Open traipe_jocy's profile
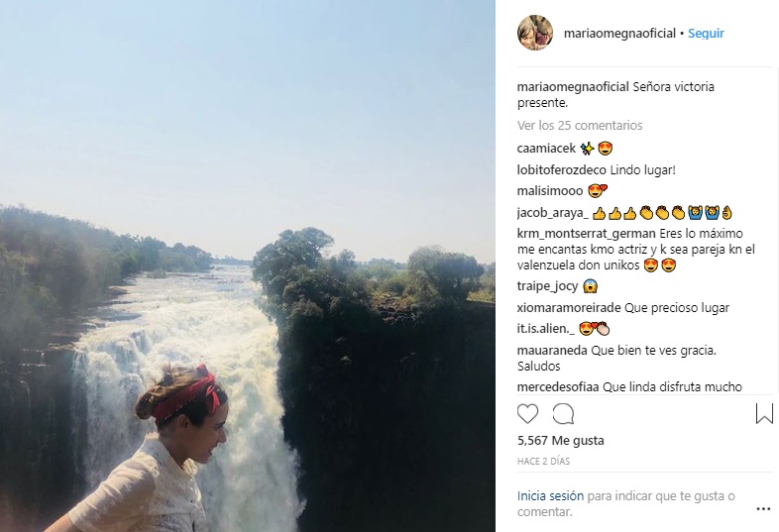Viewport: 779px width, 532px height. (x=546, y=286)
